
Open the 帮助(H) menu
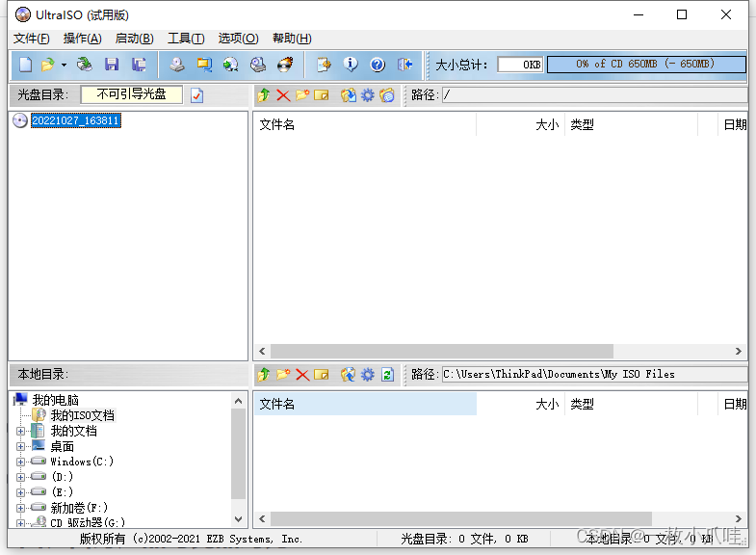(x=292, y=39)
